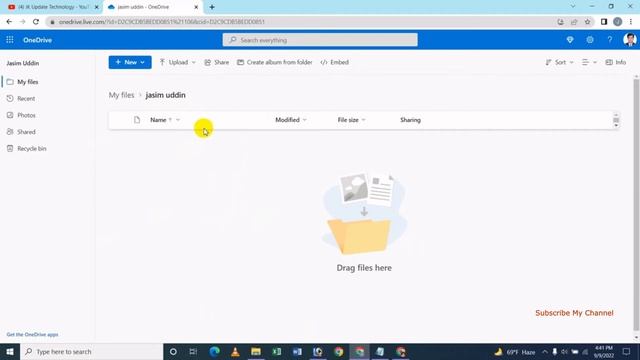Open the settings gear in OneDrive header

pyautogui.click(x=590, y=40)
